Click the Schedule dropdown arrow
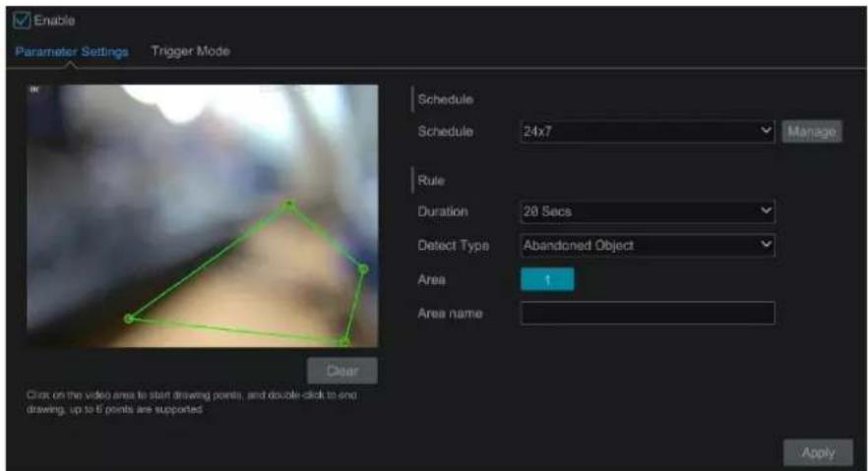 [x=766, y=131]
